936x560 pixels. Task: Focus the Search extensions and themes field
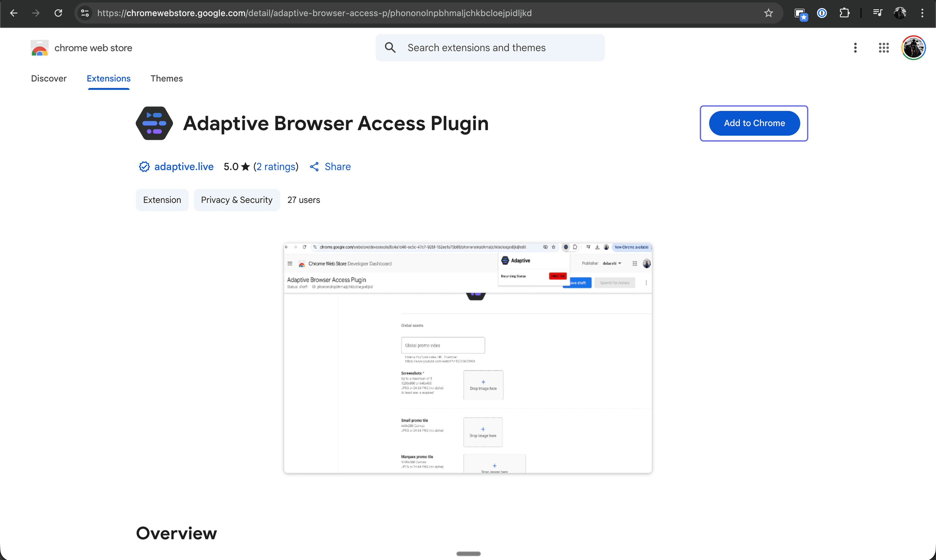coord(490,47)
